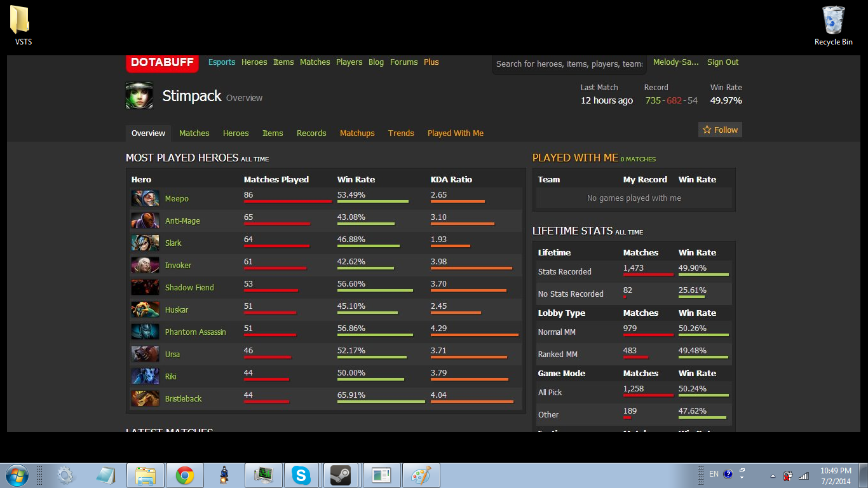This screenshot has width=868, height=488.
Task: Open the VSTS folder on the desktop
Action: [23, 25]
